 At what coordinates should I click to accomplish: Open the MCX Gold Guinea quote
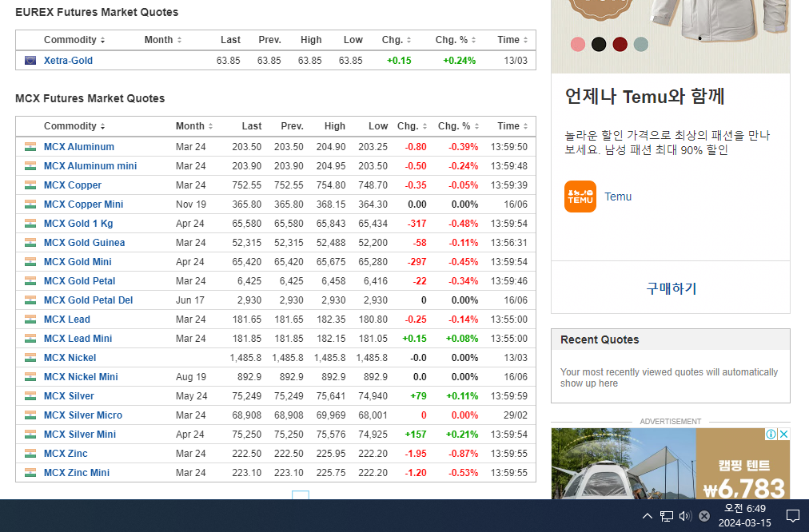click(84, 243)
